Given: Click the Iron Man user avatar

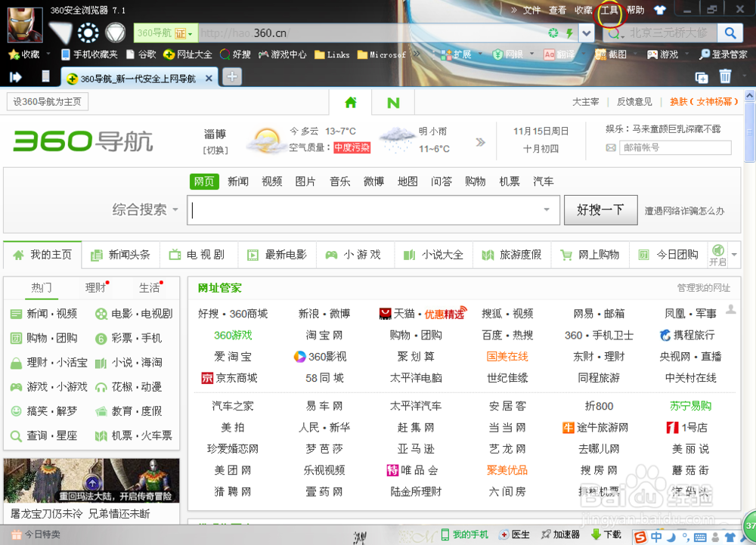Looking at the screenshot, I should (25, 24).
